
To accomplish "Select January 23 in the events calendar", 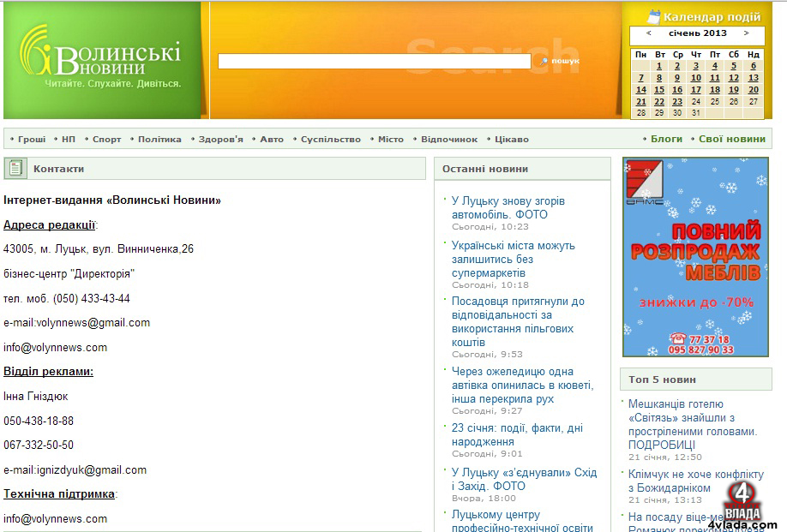I will 677,102.
